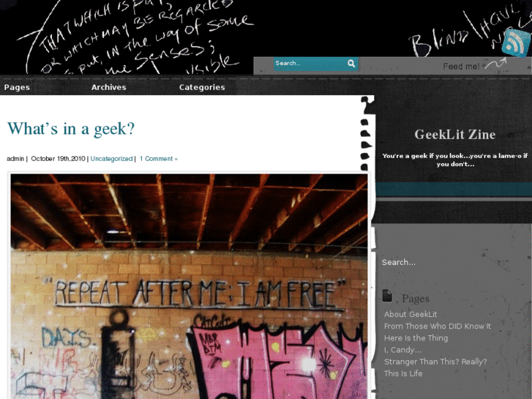This screenshot has width=532, height=399.
Task: Open the Pages navigation menu
Action: (x=17, y=87)
